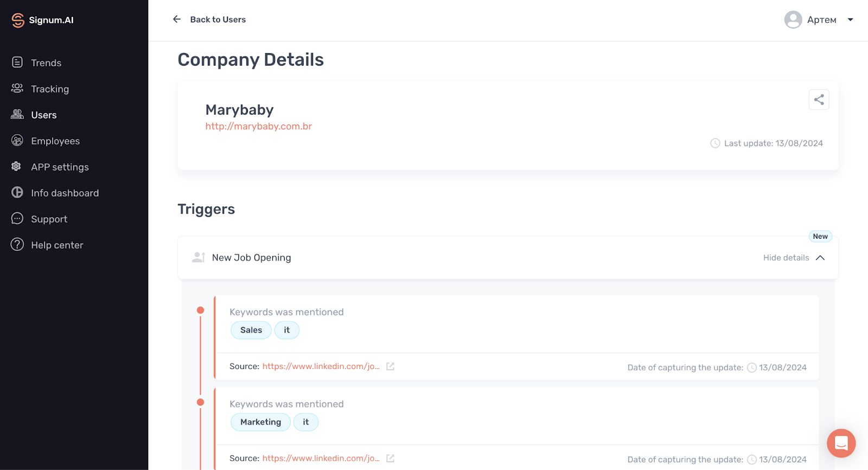Select Employees in sidebar
The height and width of the screenshot is (470, 868).
[x=55, y=141]
